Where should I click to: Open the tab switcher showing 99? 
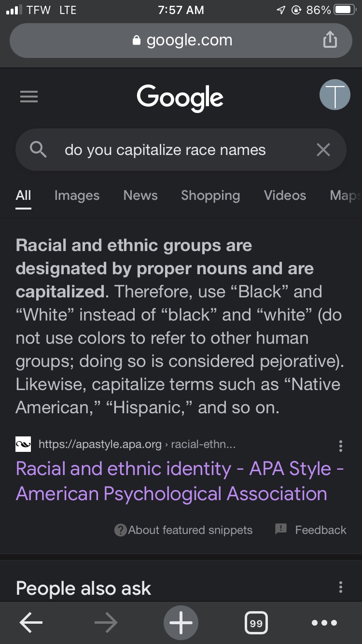pyautogui.click(x=256, y=623)
